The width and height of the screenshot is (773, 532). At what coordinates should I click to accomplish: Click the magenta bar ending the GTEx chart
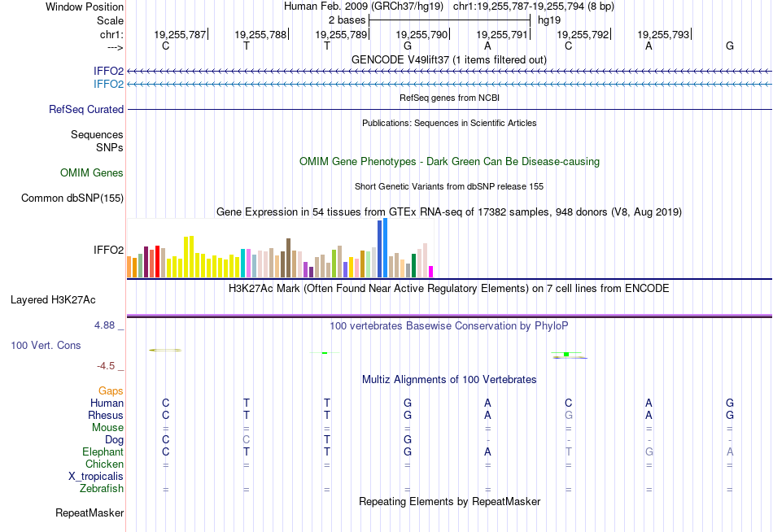pyautogui.click(x=431, y=272)
